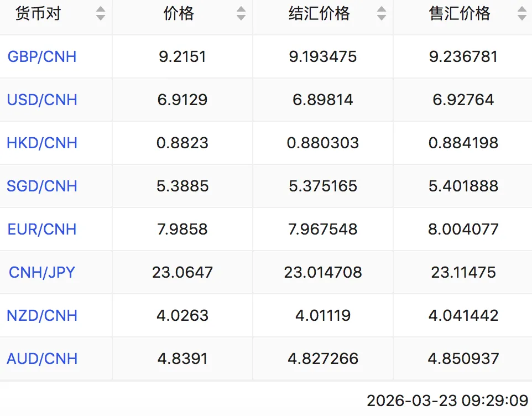Open the EUR/CNH exchange rate page
The height and width of the screenshot is (416, 532).
tap(42, 229)
